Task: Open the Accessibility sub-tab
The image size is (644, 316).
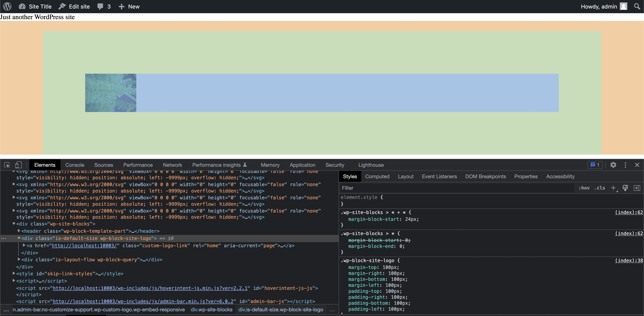Action: 560,177
